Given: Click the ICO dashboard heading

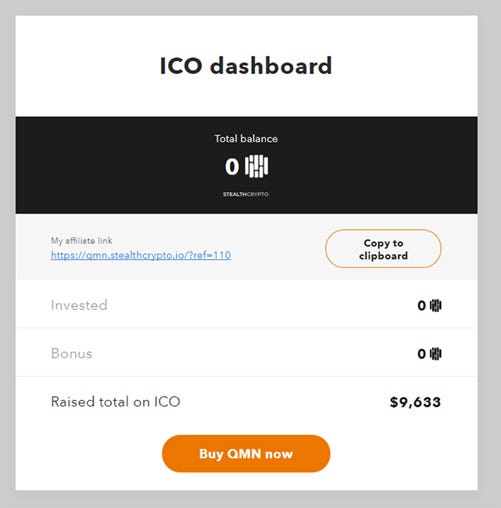Looking at the screenshot, I should point(246,66).
